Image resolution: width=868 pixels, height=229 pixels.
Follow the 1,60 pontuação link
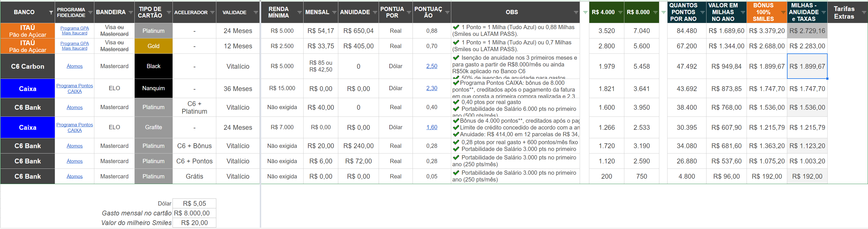click(432, 127)
